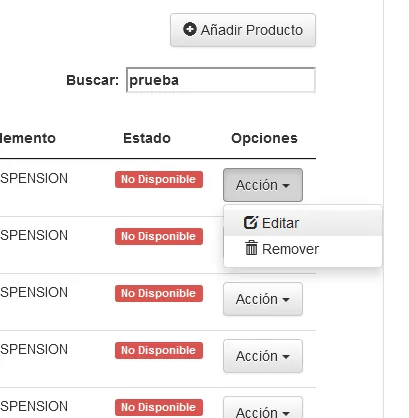
Task: Sort table by the Estado column header
Action: click(x=147, y=138)
